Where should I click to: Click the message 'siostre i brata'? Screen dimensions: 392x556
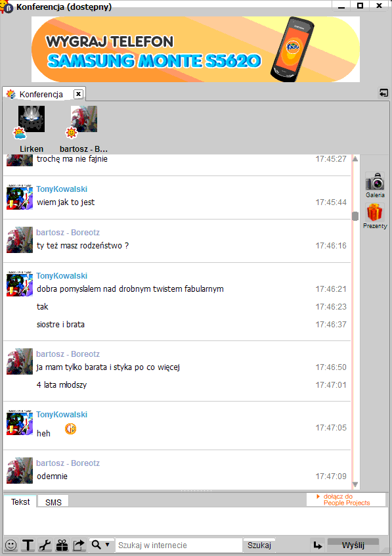pos(60,325)
